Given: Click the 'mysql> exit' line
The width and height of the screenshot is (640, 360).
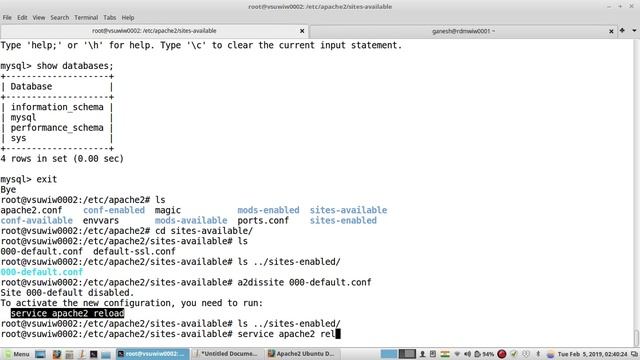Looking at the screenshot, I should click(x=29, y=179).
